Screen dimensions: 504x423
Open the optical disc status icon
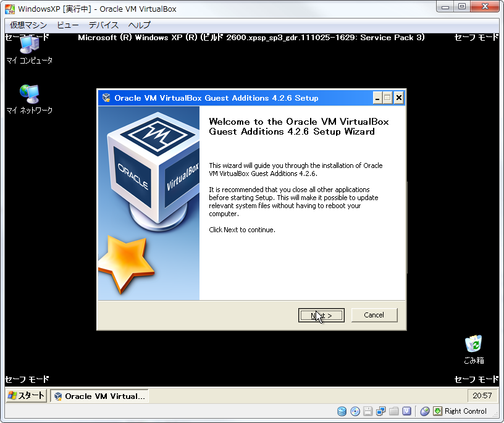pyautogui.click(x=355, y=411)
